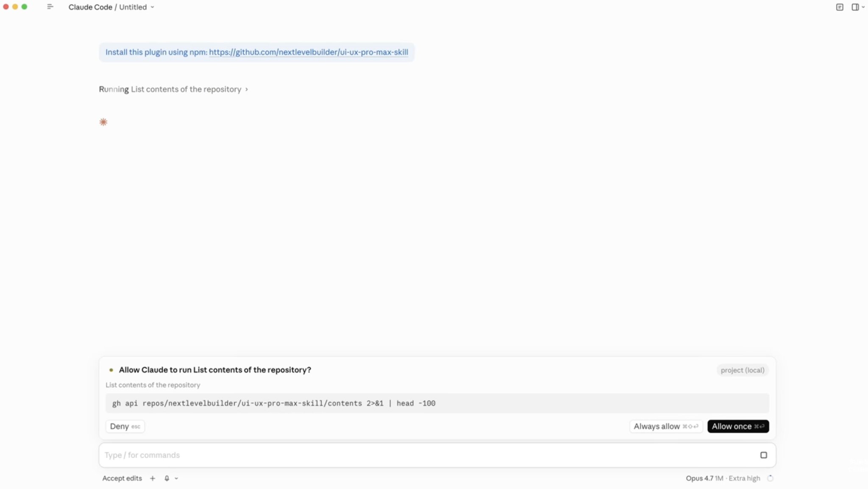Image resolution: width=868 pixels, height=489 pixels.
Task: Click the project (local) scope badge
Action: 743,370
